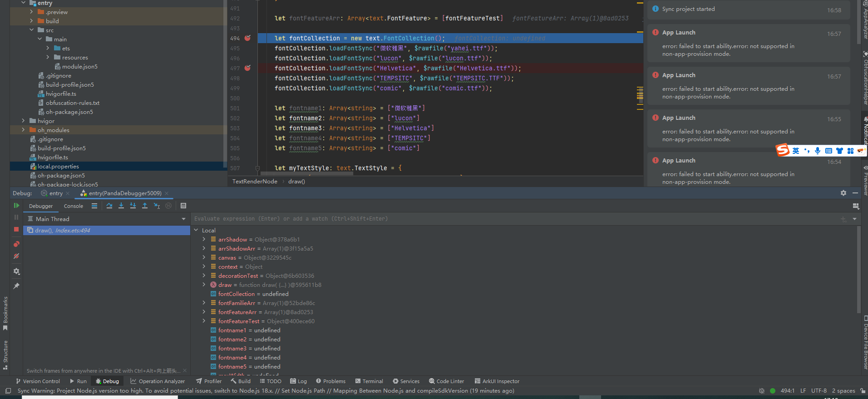
Task: Click Run to Cursor icon
Action: (157, 206)
